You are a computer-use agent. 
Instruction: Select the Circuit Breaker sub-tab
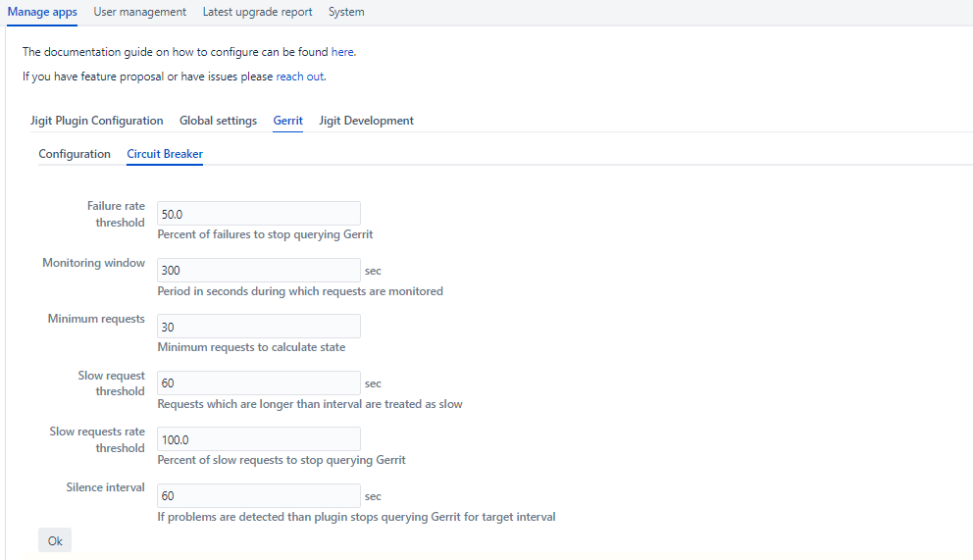click(165, 154)
